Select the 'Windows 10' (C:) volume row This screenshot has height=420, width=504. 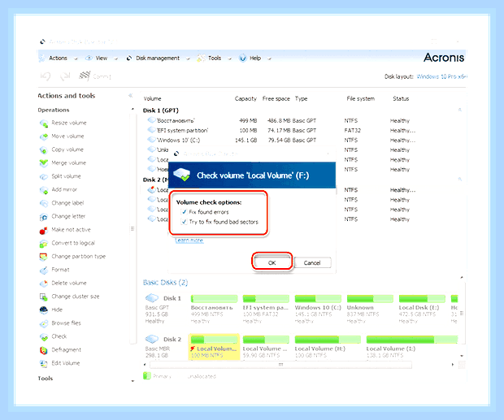point(280,141)
